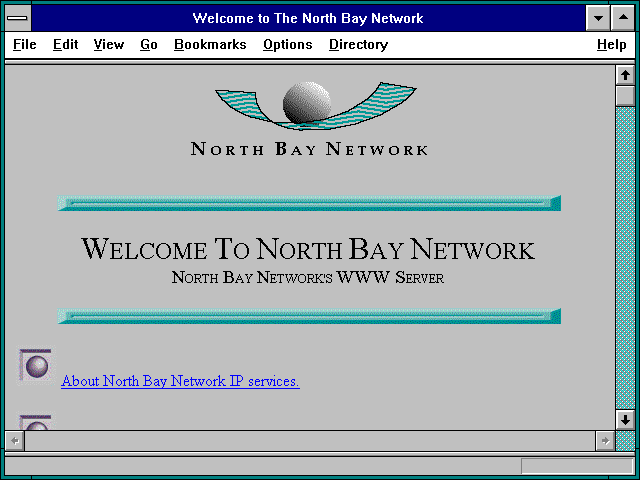Click the vertical scrollbar up arrow
This screenshot has height=480, width=640.
pyautogui.click(x=625, y=76)
